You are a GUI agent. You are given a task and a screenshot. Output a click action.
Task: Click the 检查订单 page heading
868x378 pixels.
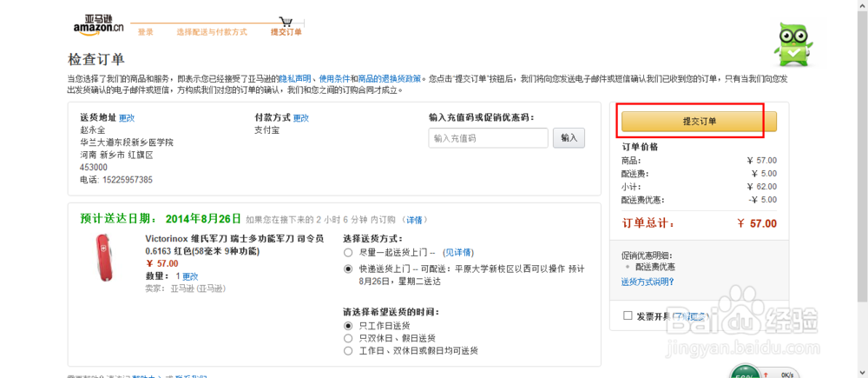pyautogui.click(x=96, y=59)
